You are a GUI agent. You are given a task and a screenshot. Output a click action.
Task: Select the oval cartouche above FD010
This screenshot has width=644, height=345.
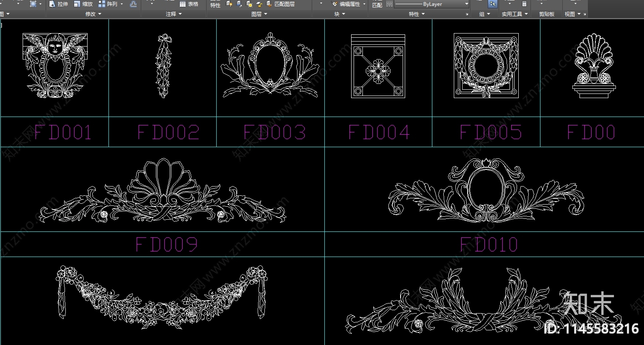point(486,190)
